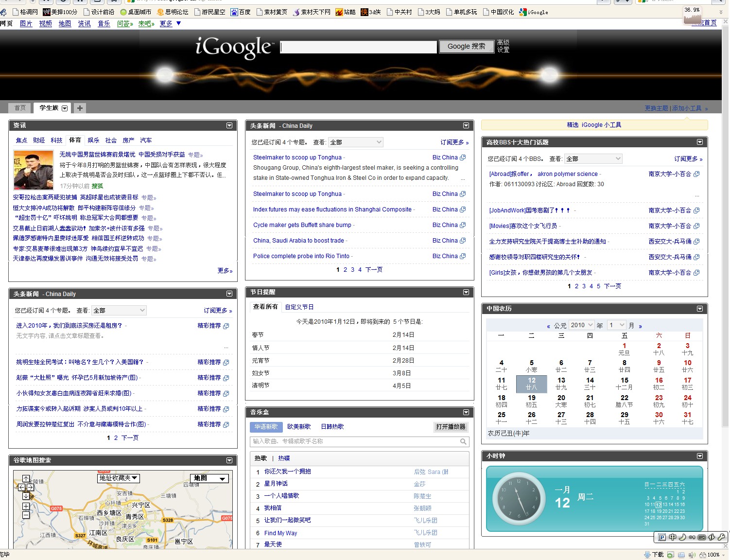The image size is (730, 560).
Task: Pan the Google map left with the left arrow
Action: pos(22,487)
